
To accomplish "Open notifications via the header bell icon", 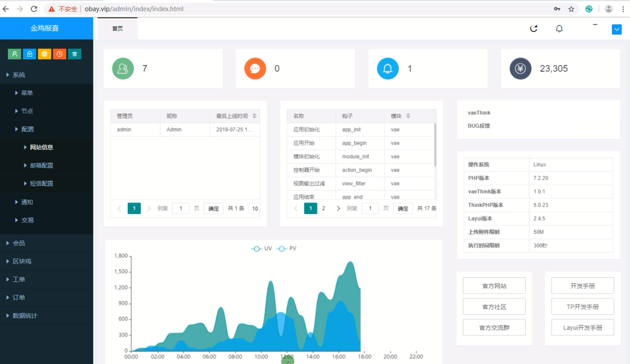I will pyautogui.click(x=559, y=29).
